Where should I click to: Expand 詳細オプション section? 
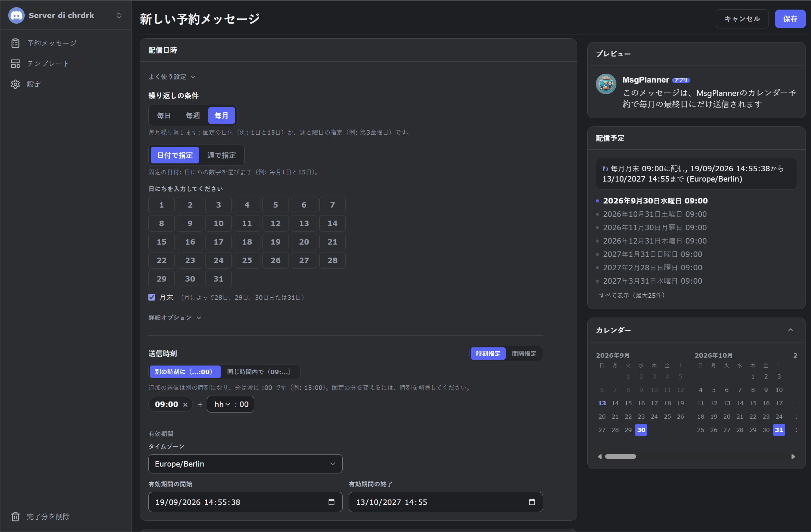pyautogui.click(x=175, y=318)
